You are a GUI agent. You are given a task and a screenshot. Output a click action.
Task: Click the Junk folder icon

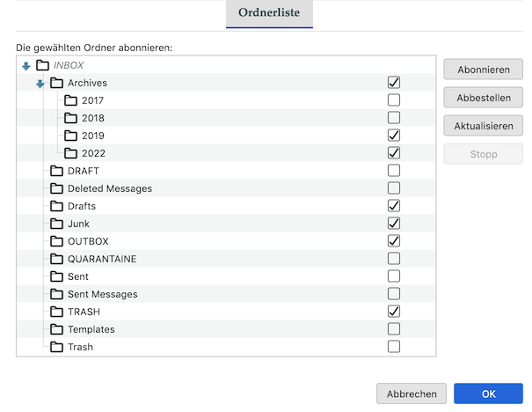pyautogui.click(x=56, y=224)
